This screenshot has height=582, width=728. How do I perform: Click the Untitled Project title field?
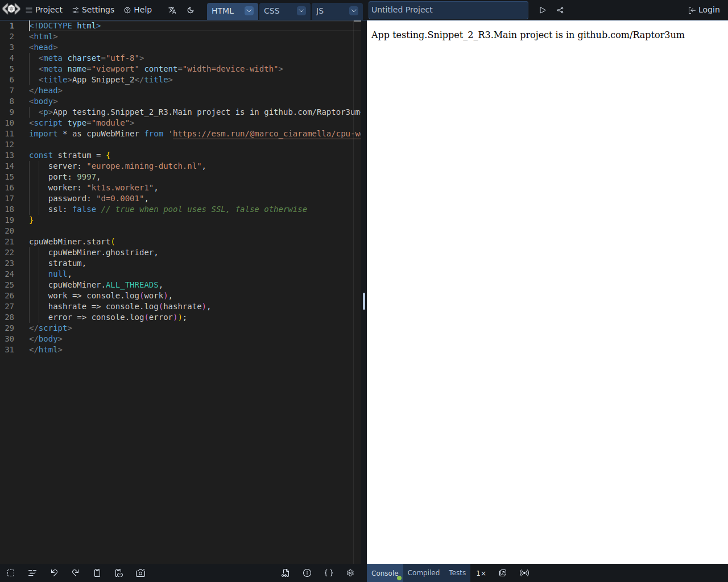448,10
